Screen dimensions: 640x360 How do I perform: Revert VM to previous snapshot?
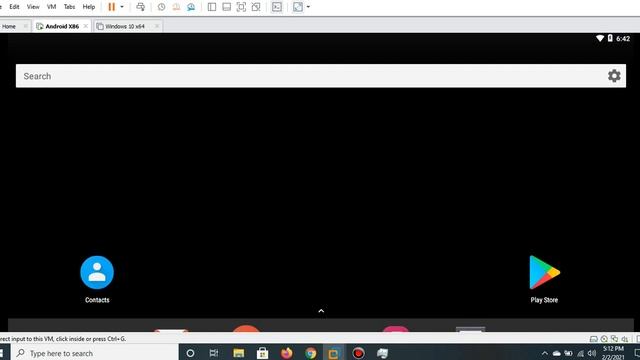point(176,7)
